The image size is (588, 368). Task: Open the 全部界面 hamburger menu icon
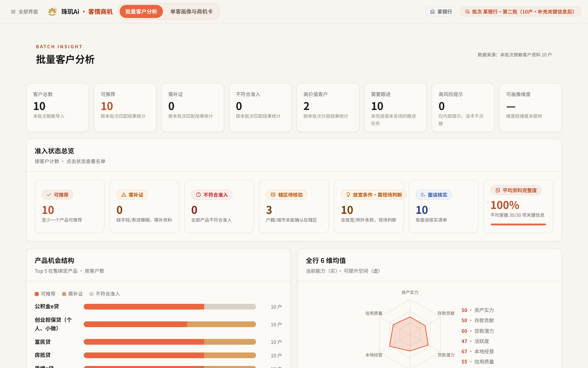[13, 12]
